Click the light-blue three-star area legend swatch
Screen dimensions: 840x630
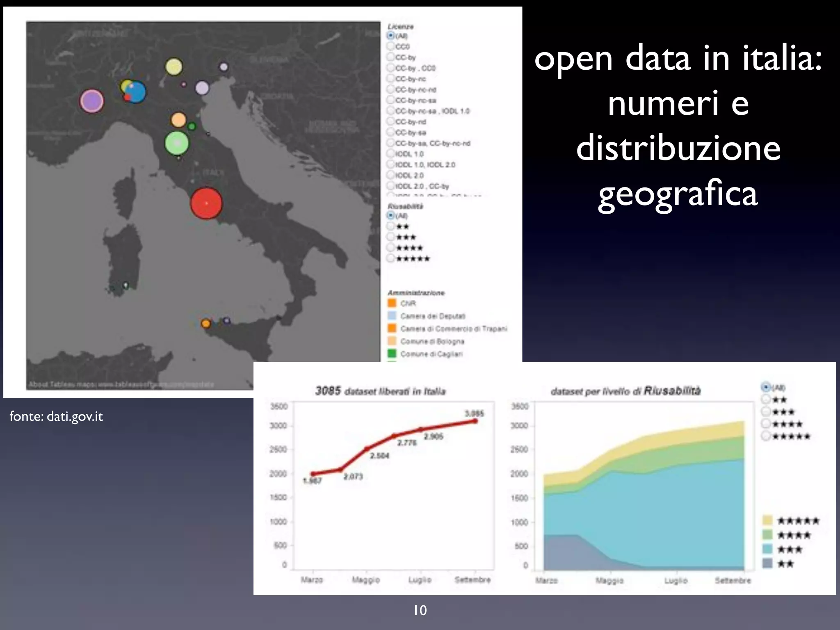pyautogui.click(x=767, y=549)
